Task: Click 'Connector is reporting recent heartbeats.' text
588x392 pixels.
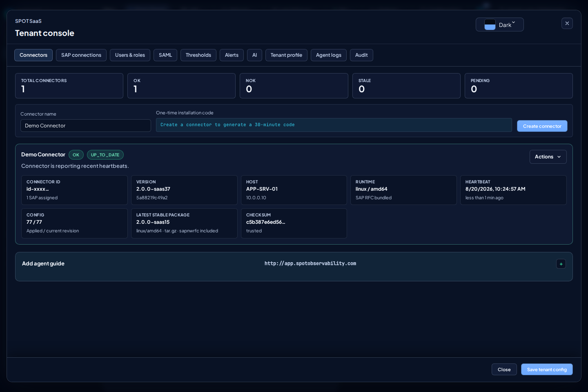Action: click(75, 166)
